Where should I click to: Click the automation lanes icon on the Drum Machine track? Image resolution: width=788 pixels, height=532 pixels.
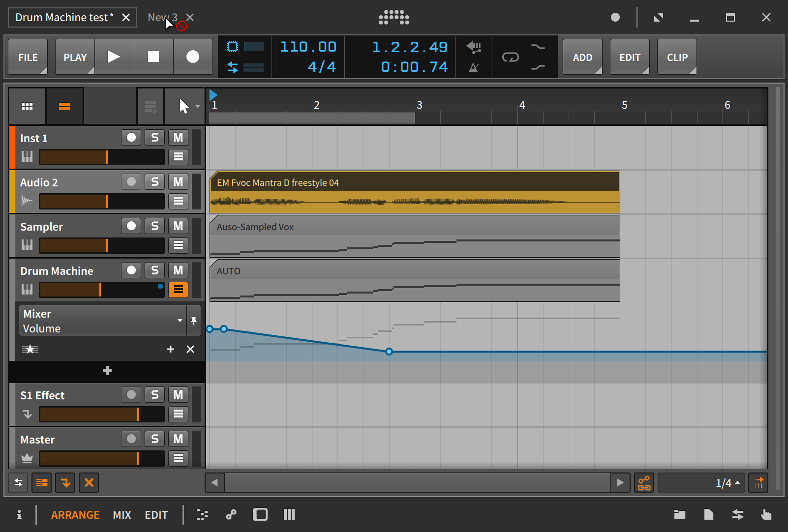pos(178,290)
